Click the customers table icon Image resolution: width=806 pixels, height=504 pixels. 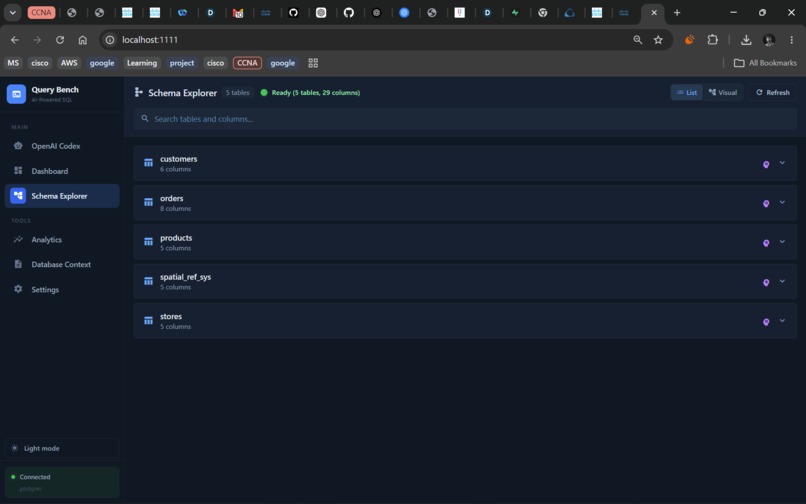click(x=149, y=163)
